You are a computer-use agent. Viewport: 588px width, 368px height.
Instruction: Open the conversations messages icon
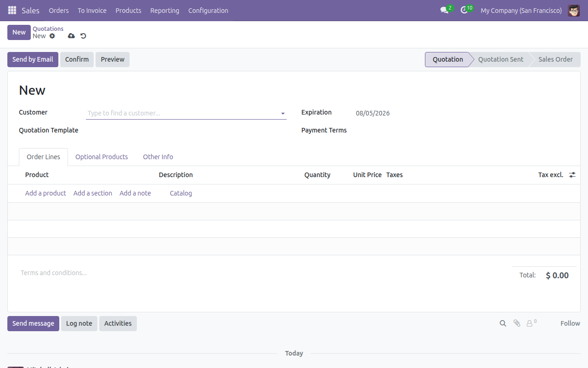(x=444, y=10)
